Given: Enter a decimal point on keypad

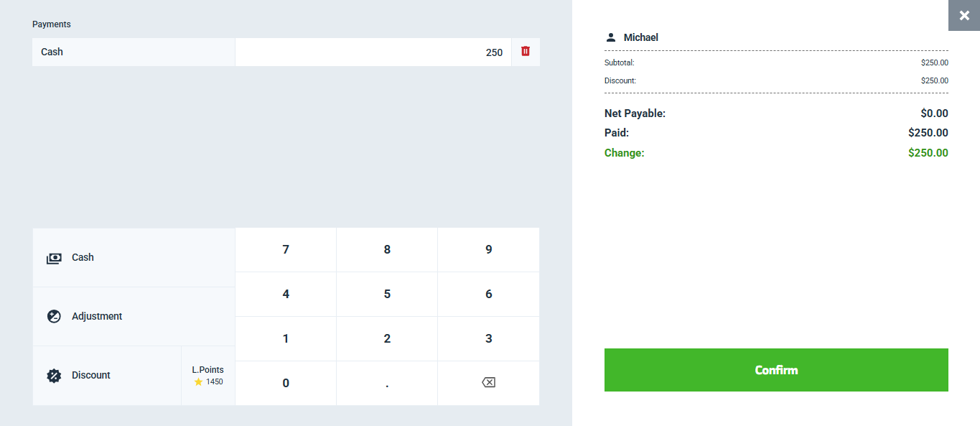Looking at the screenshot, I should (x=387, y=383).
